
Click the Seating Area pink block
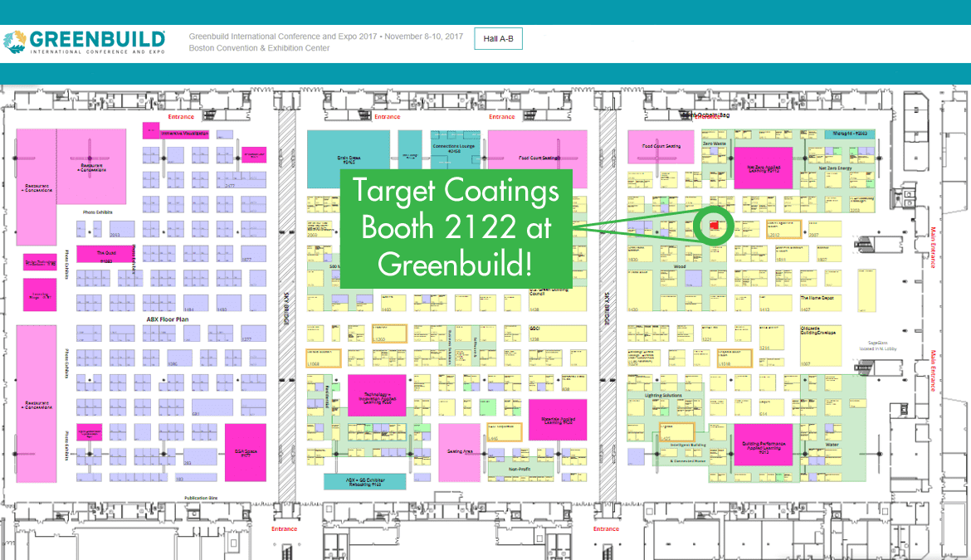coord(460,450)
